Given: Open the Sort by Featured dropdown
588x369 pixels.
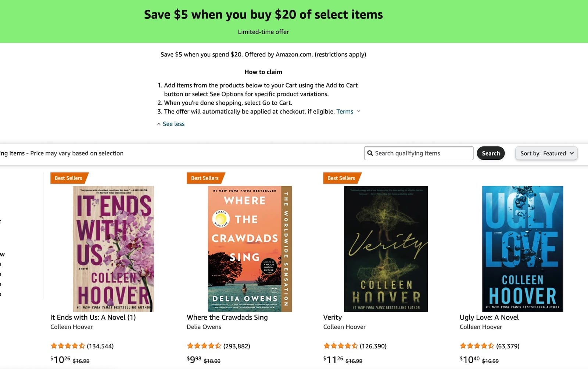Looking at the screenshot, I should click(x=546, y=153).
